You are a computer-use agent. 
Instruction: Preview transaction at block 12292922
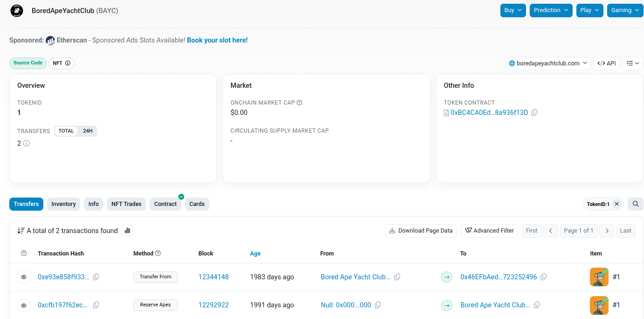[24, 305]
